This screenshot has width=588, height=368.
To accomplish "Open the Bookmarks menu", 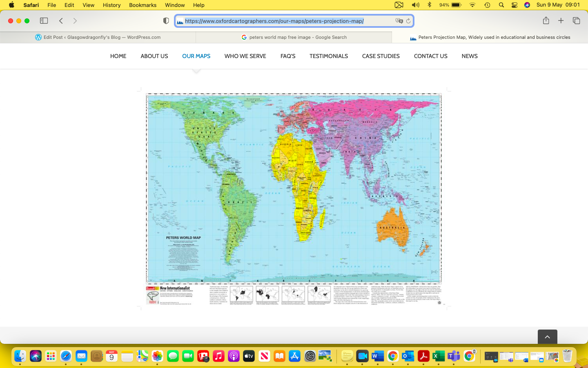I will [143, 5].
